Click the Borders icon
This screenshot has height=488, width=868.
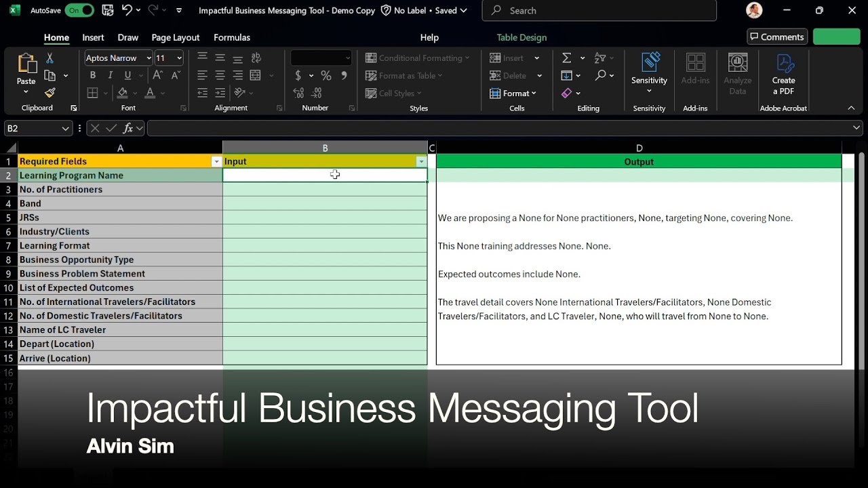pos(92,93)
